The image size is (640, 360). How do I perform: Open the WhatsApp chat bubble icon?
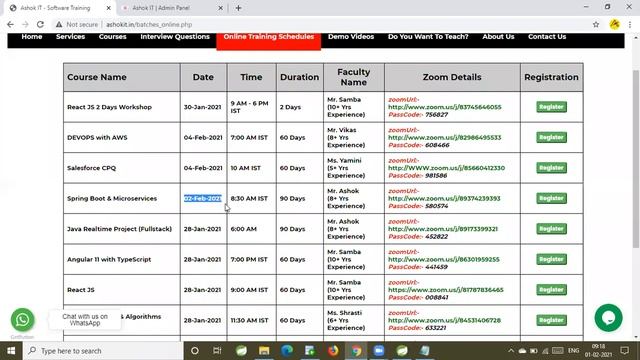(22, 320)
